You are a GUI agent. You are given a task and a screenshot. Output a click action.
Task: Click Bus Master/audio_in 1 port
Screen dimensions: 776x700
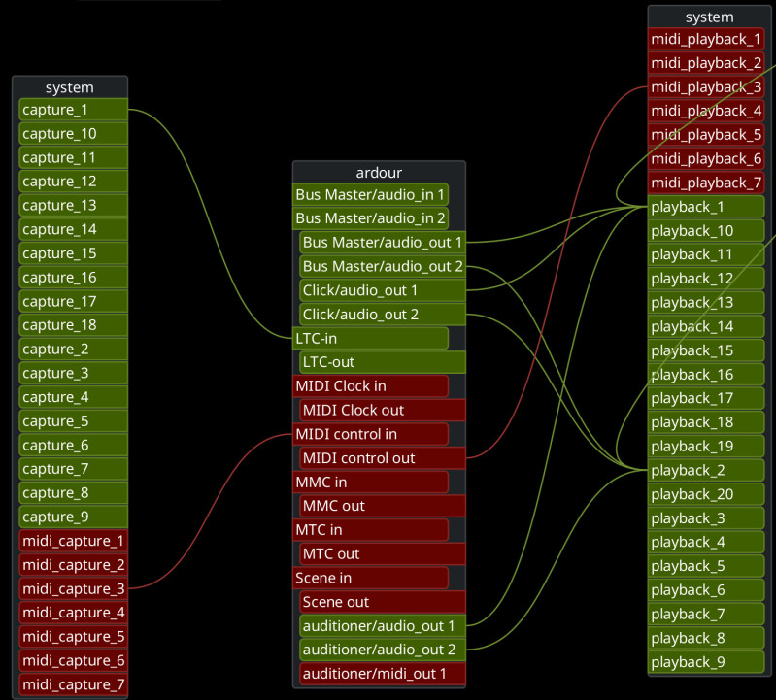click(x=371, y=194)
